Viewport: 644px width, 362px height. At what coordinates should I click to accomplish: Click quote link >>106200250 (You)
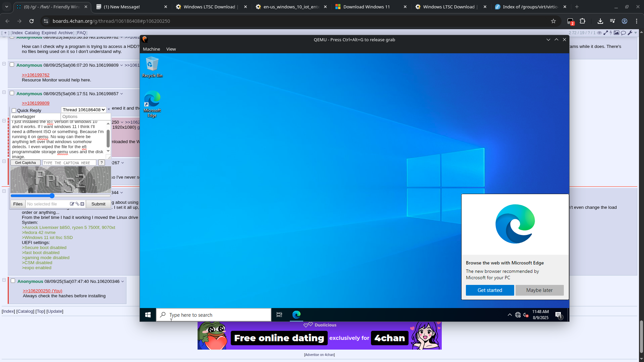pos(43,291)
